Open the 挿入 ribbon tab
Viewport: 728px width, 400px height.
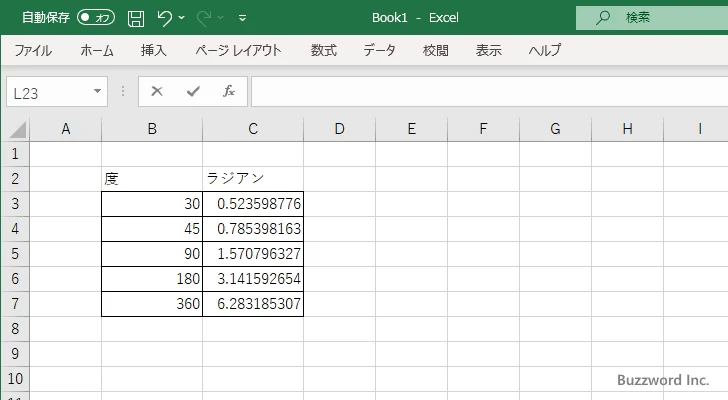tap(154, 50)
